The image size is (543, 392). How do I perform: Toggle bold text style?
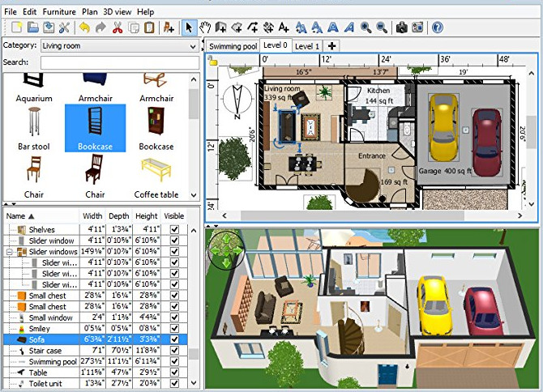pos(333,28)
